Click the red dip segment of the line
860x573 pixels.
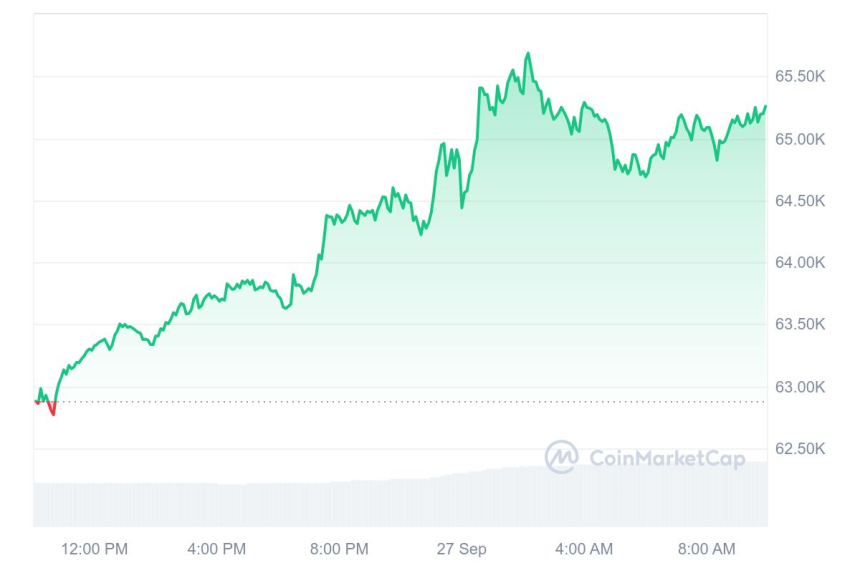point(52,411)
